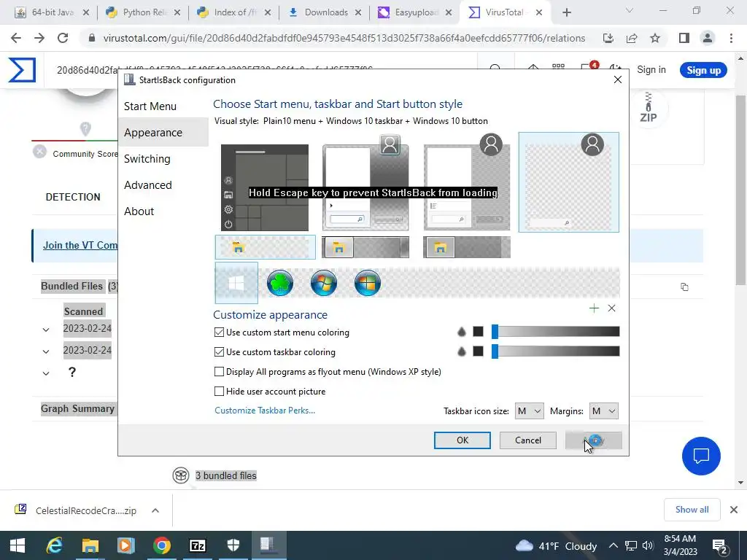Viewport: 747px width, 560px height.
Task: Open the Chrome profile avatar
Action: 708,38
